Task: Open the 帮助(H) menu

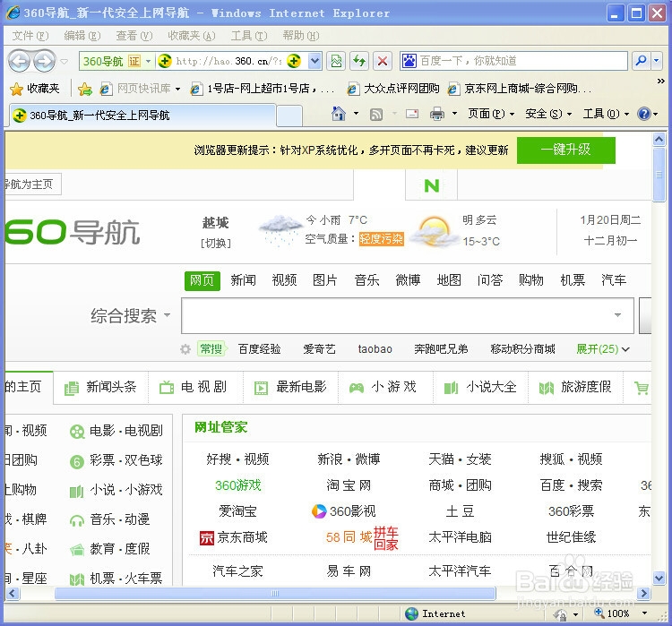Action: pos(300,36)
